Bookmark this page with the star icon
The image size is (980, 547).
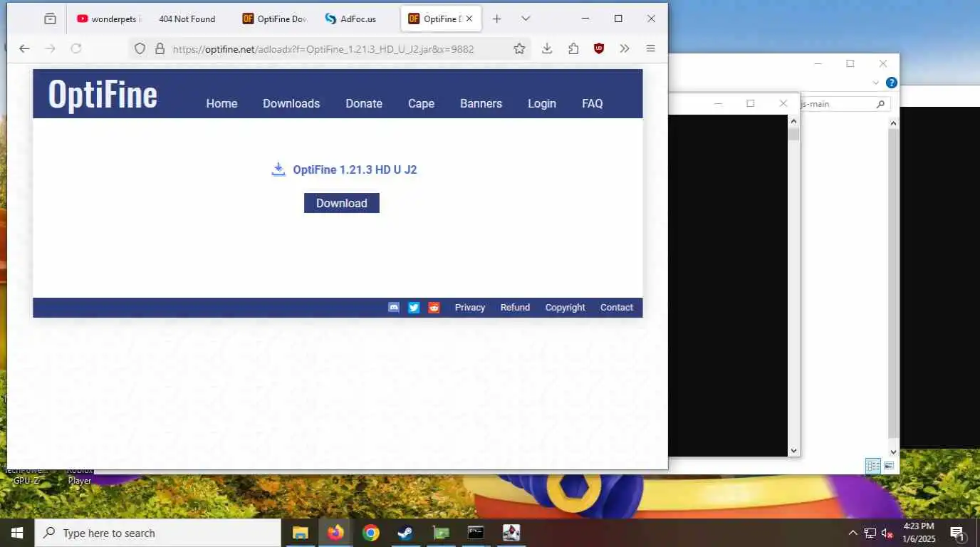[519, 48]
